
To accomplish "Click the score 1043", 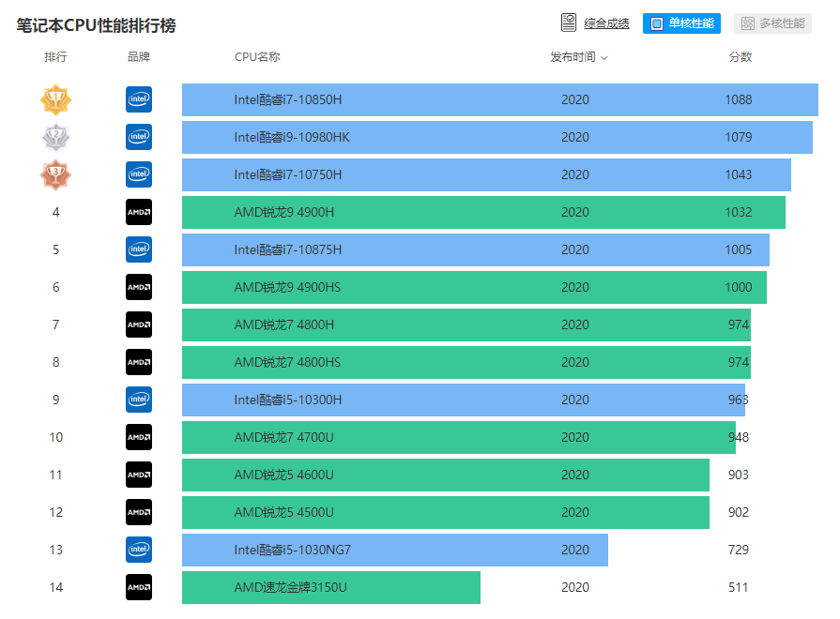I will pyautogui.click(x=739, y=174).
